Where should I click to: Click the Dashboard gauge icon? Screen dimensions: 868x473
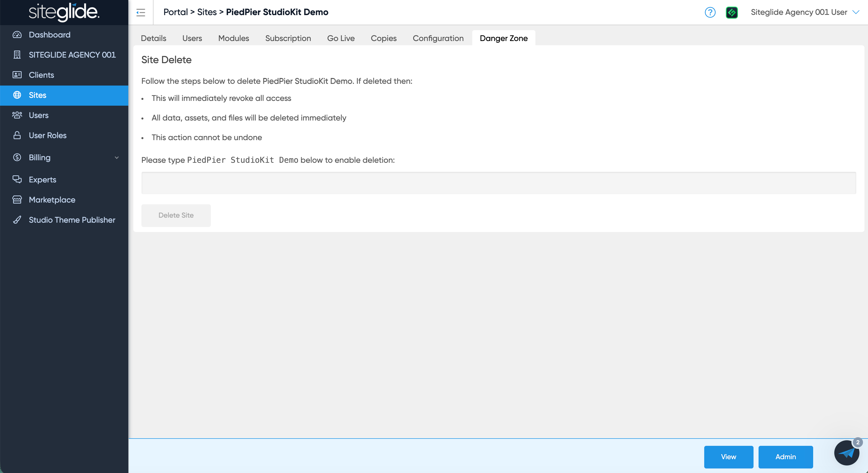[17, 35]
